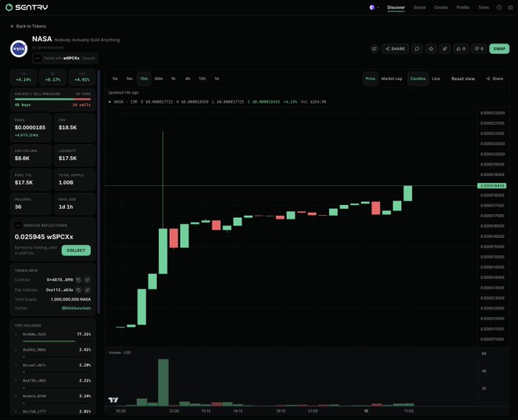Image resolution: width=518 pixels, height=420 pixels.
Task: Open the comments bubble icon
Action: click(x=417, y=49)
